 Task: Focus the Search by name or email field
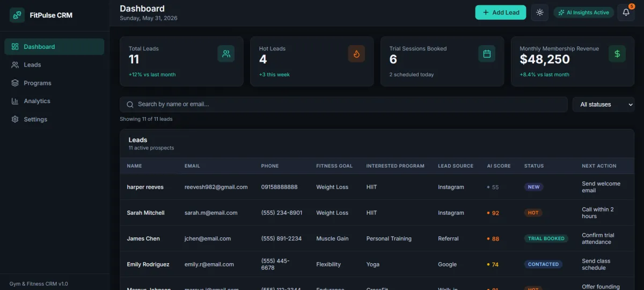[343, 105]
